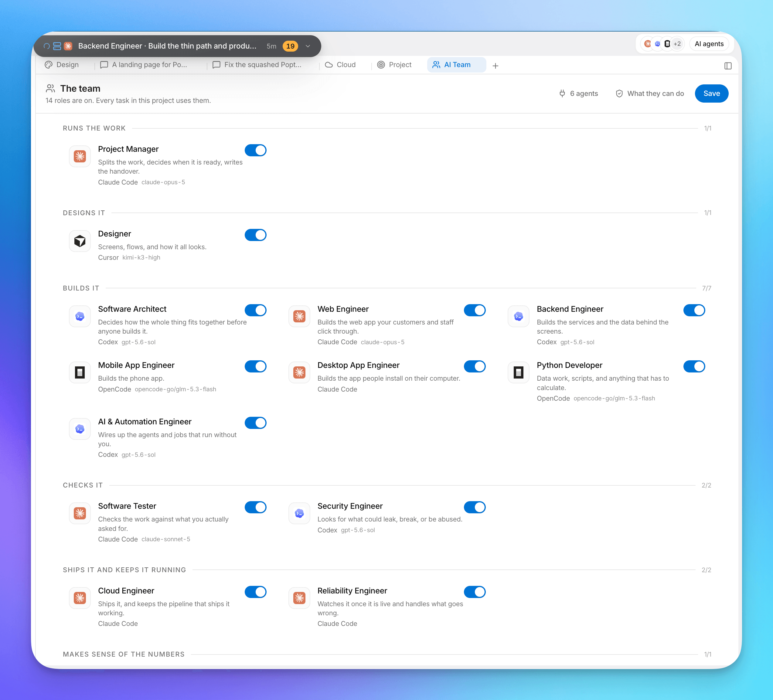
Task: Click the Reliability Engineer agent icon
Action: point(299,598)
